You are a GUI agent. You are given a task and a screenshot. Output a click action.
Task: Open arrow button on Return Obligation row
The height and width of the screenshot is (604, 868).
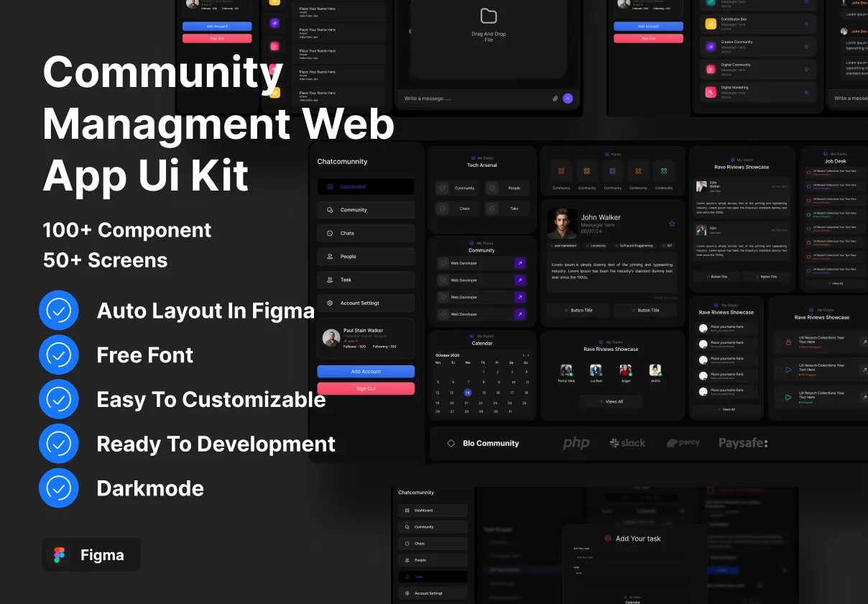tap(864, 342)
